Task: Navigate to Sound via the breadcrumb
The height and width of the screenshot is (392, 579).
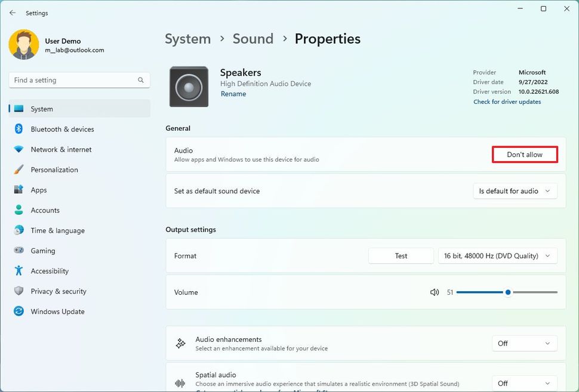Action: (252, 38)
